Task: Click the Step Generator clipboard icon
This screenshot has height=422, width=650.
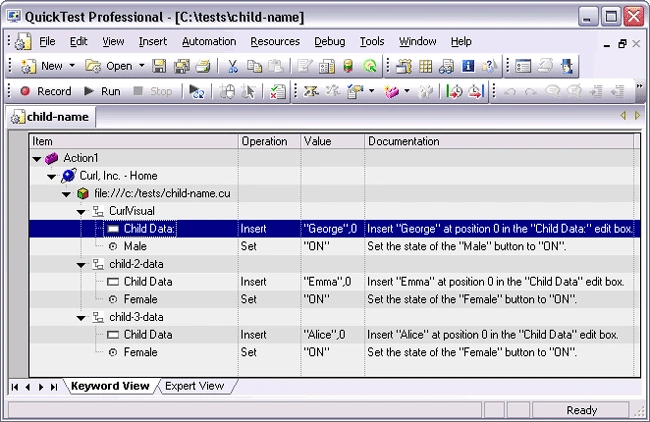Action: pos(355,91)
